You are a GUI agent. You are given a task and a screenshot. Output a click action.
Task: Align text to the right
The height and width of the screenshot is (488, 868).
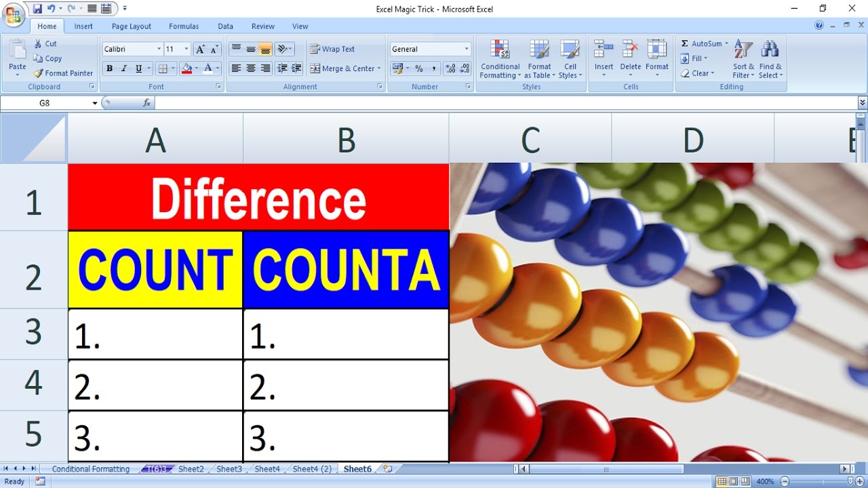pos(265,68)
